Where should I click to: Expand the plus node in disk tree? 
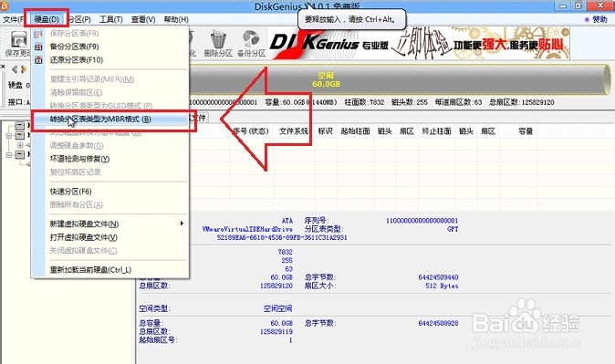click(x=20, y=145)
